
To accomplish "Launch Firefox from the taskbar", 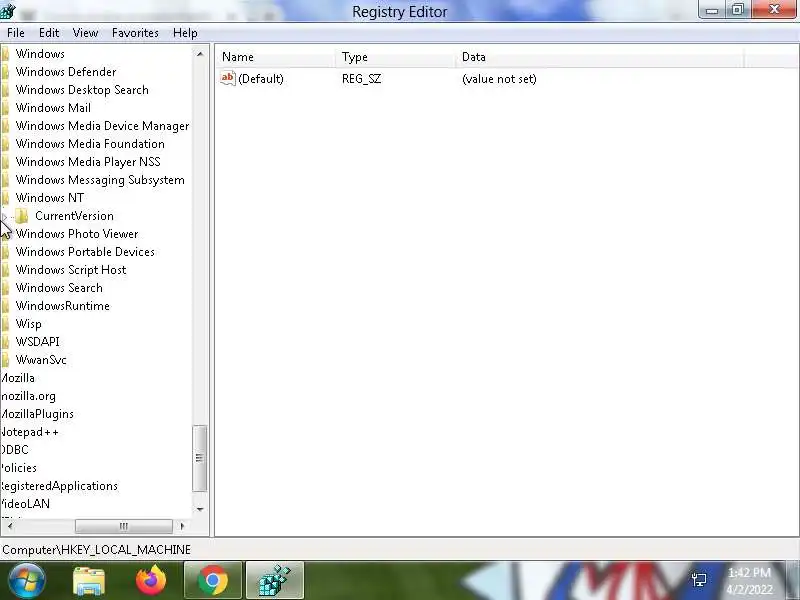I will point(151,581).
